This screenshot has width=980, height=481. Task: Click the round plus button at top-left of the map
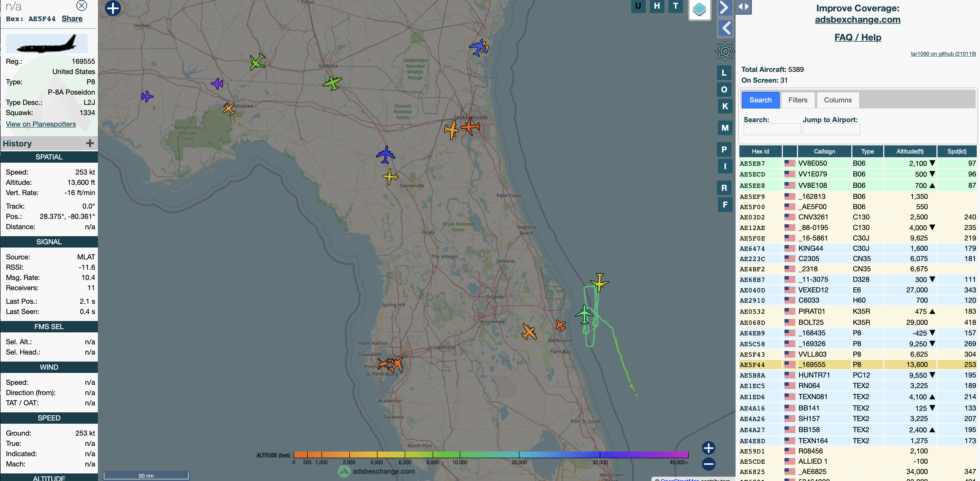click(112, 8)
